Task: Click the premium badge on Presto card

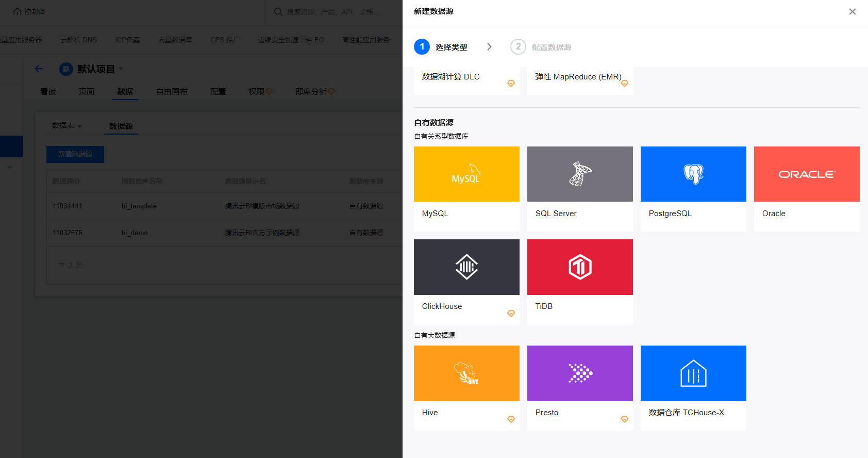Action: tap(624, 419)
